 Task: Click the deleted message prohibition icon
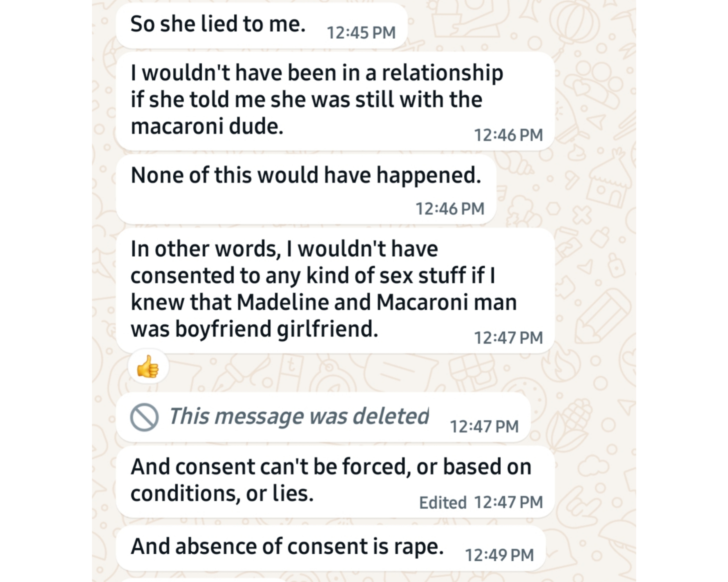(144, 417)
